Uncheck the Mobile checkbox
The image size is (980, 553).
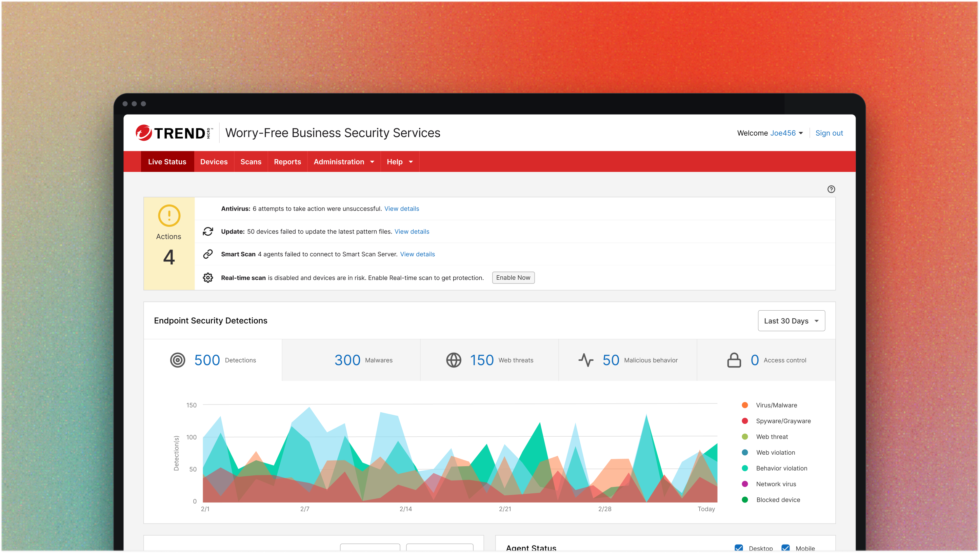coord(786,548)
